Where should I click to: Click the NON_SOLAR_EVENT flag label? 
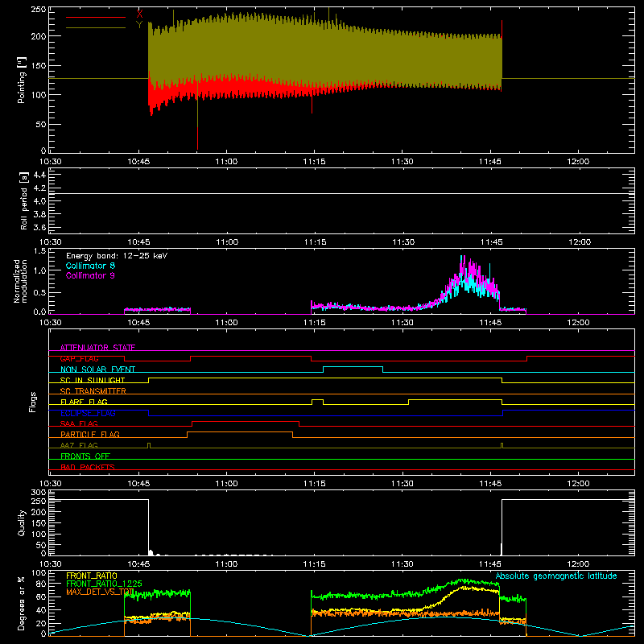coord(97,369)
